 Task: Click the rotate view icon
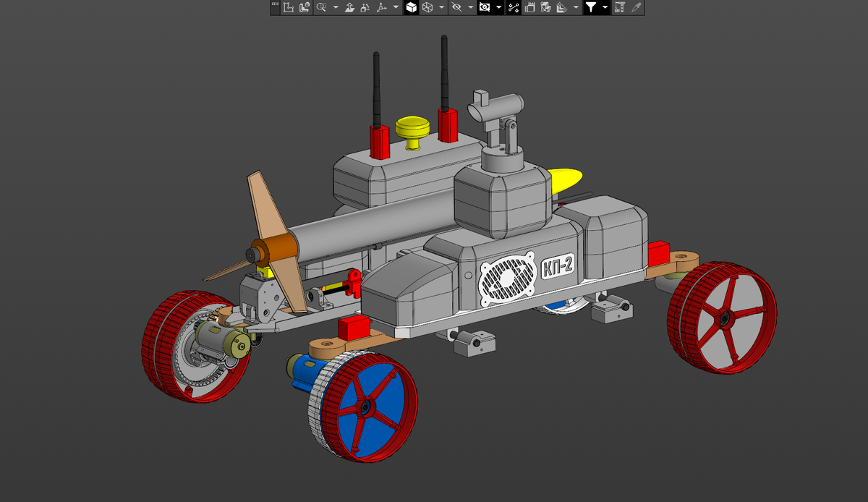pyautogui.click(x=365, y=7)
